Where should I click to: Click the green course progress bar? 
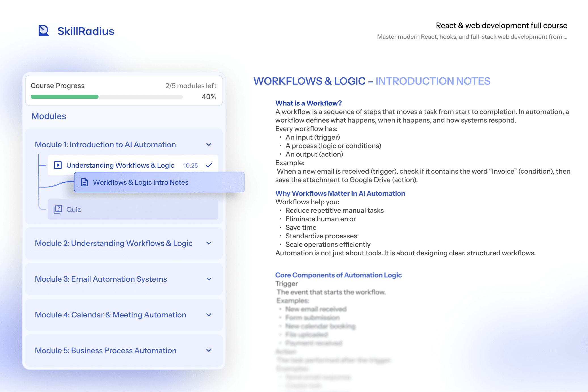[65, 97]
